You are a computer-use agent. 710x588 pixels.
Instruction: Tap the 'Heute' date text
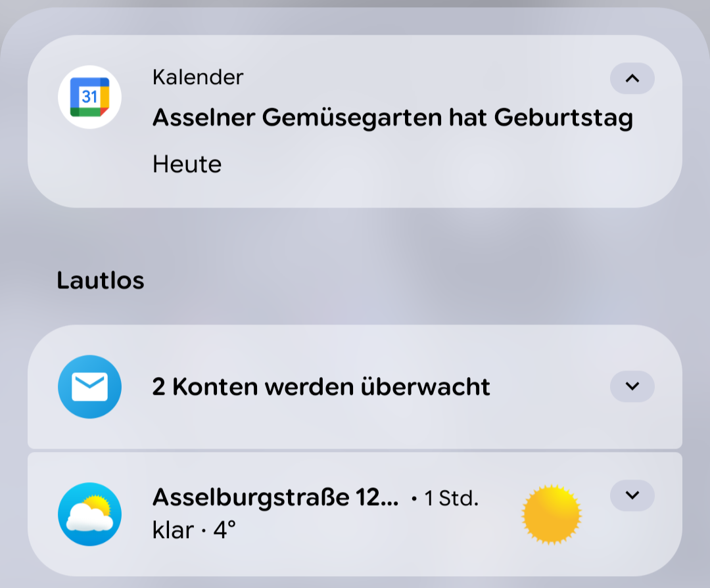click(x=187, y=164)
